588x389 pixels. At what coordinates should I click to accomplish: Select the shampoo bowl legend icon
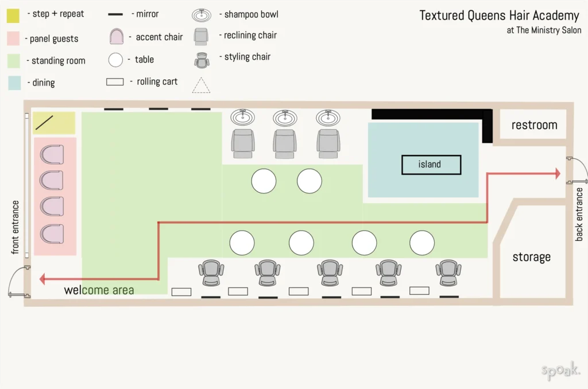pos(202,14)
